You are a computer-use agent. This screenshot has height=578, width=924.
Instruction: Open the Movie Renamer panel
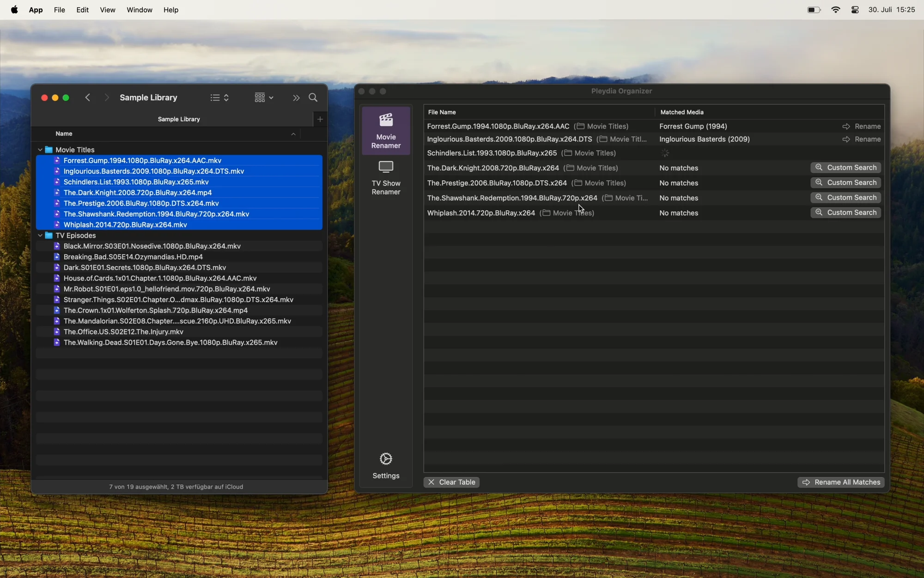pos(386,130)
